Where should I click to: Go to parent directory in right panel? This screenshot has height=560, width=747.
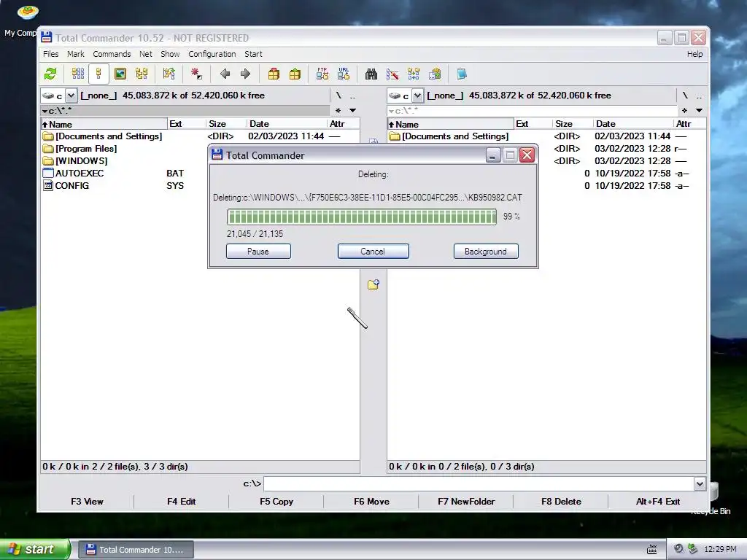(x=699, y=96)
